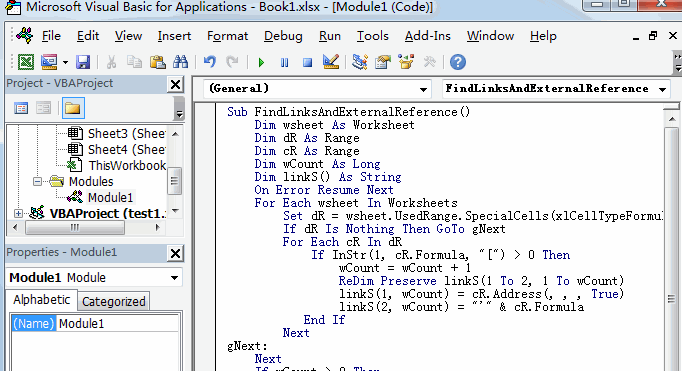Open the Tools menu

pyautogui.click(x=373, y=36)
